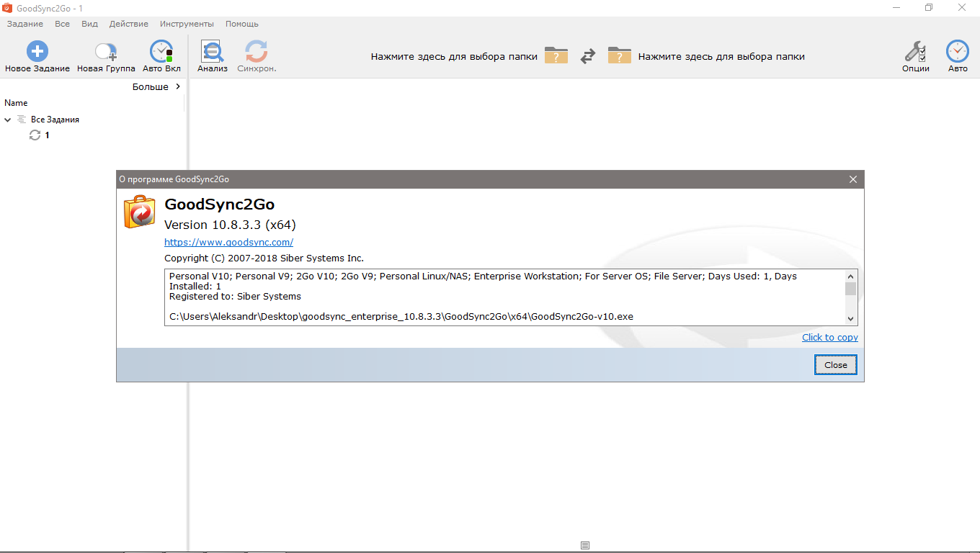Add a Новая Группа group icon
This screenshot has width=980, height=553.
(106, 52)
